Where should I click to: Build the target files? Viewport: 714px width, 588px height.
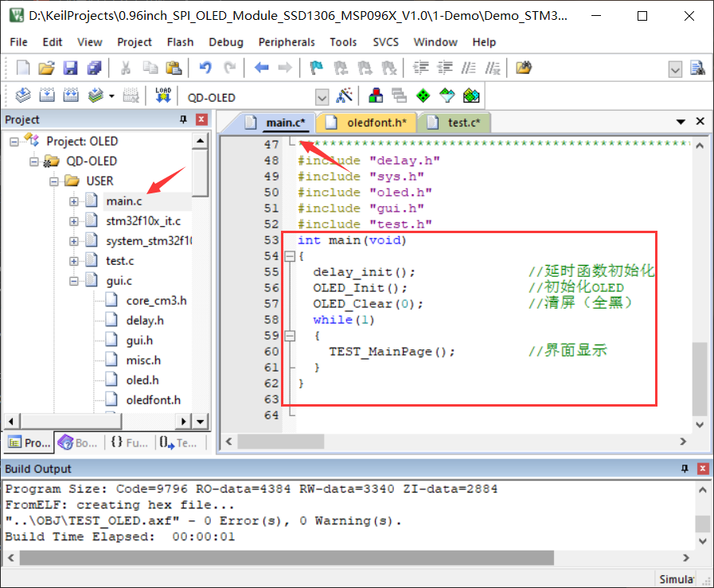tap(47, 95)
